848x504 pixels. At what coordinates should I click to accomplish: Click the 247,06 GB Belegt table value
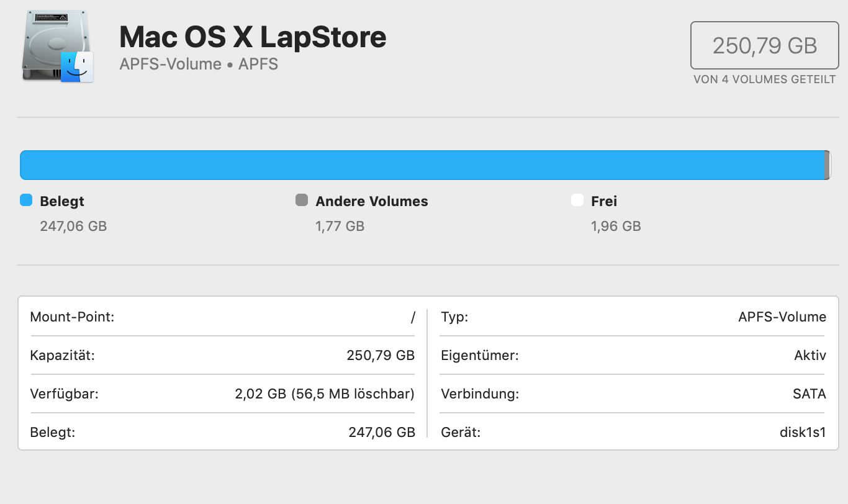point(382,432)
